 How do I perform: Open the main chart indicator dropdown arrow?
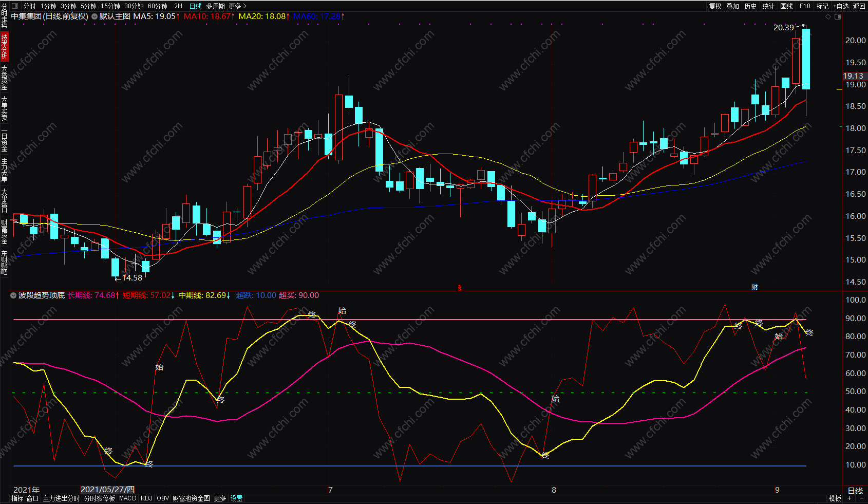pos(95,16)
